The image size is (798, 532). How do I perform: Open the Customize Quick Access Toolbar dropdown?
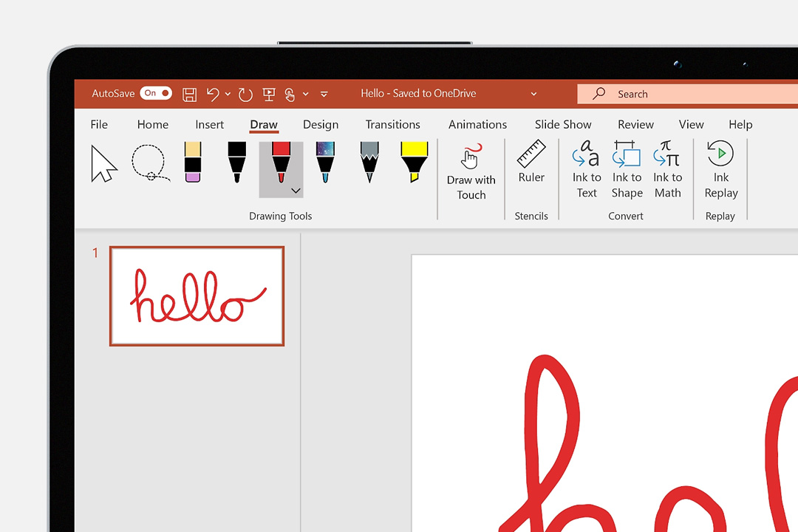click(x=324, y=94)
